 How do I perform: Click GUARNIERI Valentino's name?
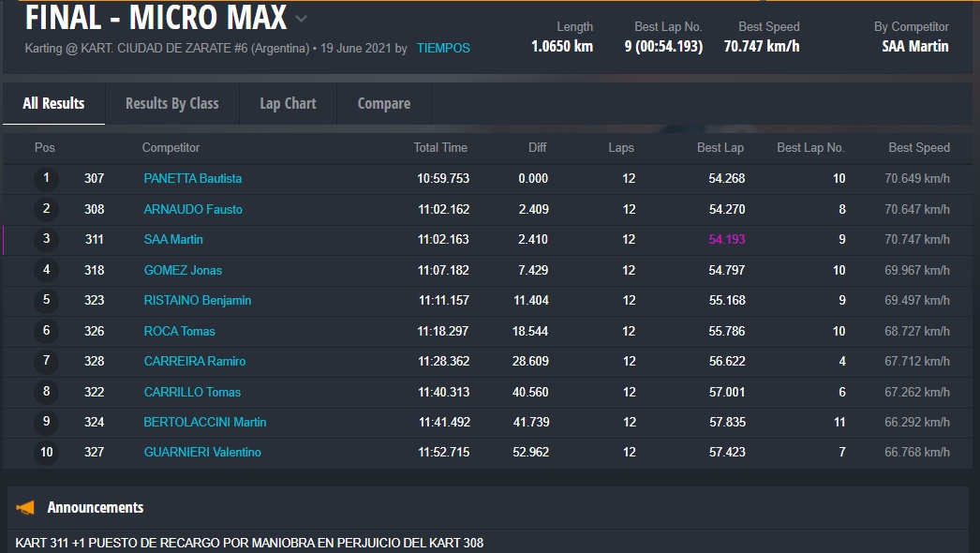[202, 453]
